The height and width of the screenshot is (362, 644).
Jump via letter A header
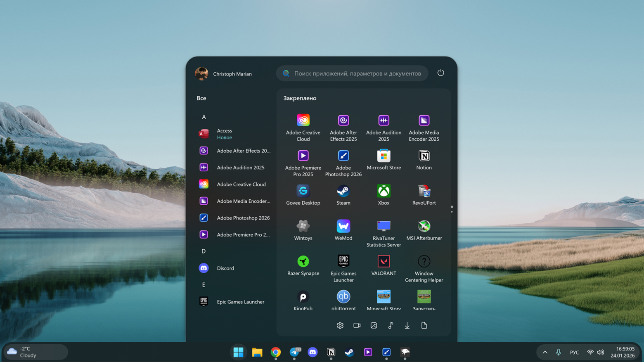point(204,117)
